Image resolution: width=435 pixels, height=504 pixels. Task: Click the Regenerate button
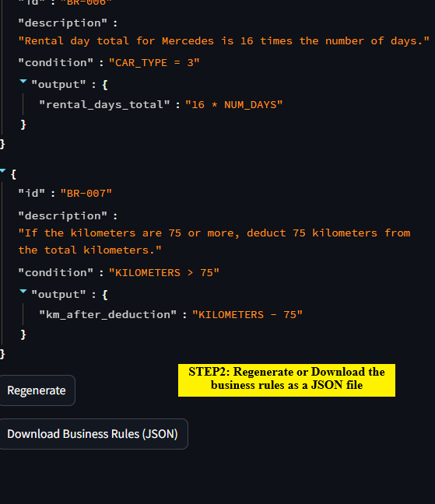(x=37, y=390)
